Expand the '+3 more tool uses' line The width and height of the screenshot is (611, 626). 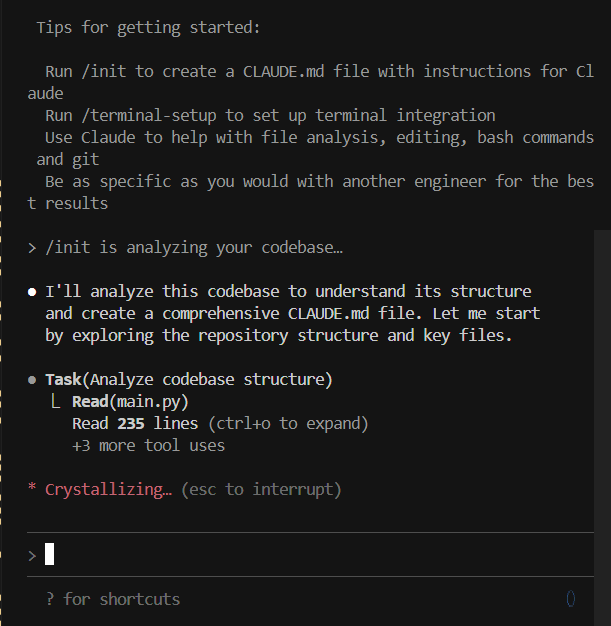pos(148,446)
